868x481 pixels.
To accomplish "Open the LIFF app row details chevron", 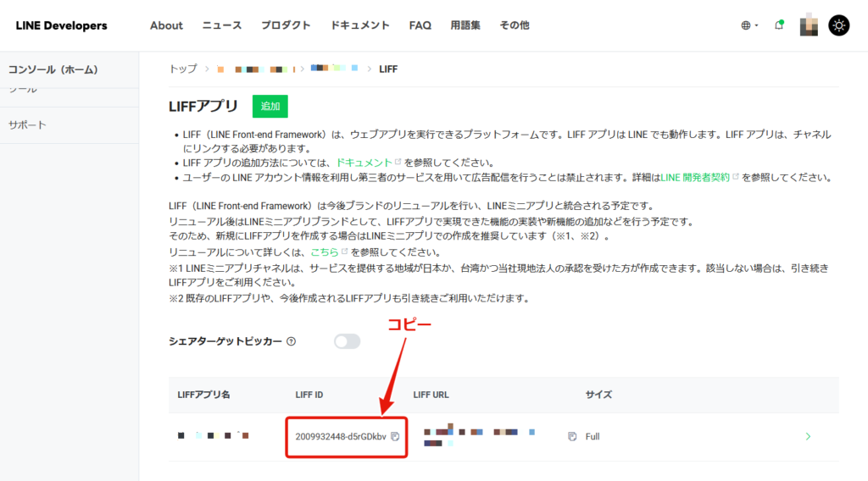I will (808, 437).
